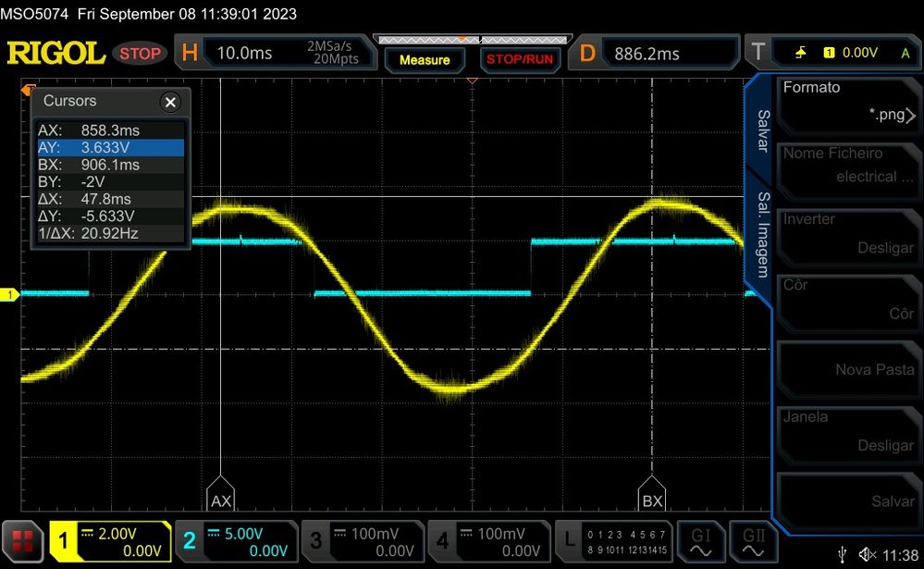
Task: Click the red function navigation grid icon
Action: tap(22, 540)
